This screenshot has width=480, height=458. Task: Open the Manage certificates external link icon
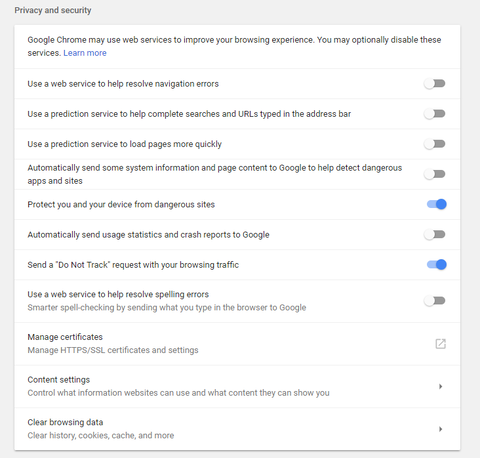tap(440, 344)
